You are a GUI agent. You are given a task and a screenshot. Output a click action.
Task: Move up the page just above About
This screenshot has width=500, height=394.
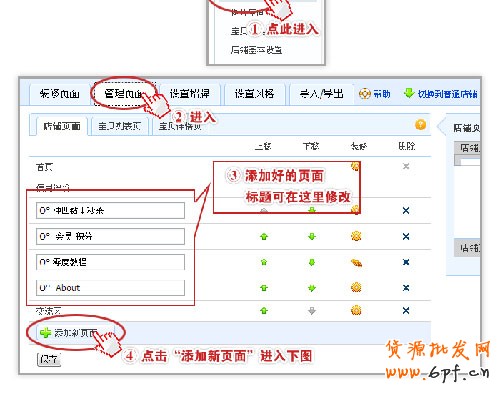[264, 262]
